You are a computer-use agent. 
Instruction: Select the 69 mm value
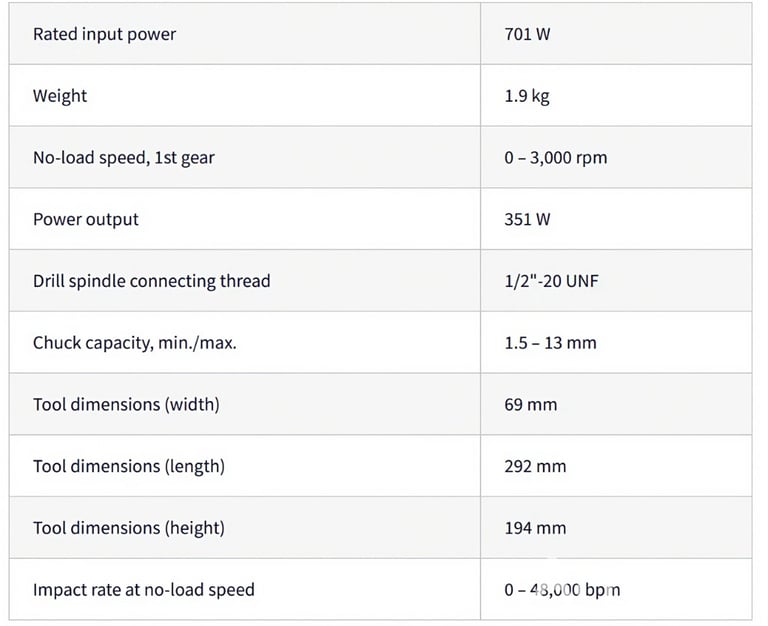(x=531, y=405)
